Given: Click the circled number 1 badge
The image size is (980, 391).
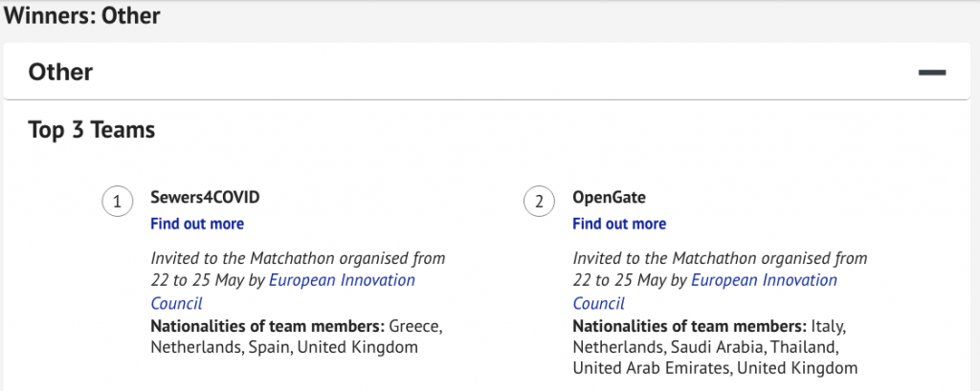Looking at the screenshot, I should pyautogui.click(x=117, y=202).
